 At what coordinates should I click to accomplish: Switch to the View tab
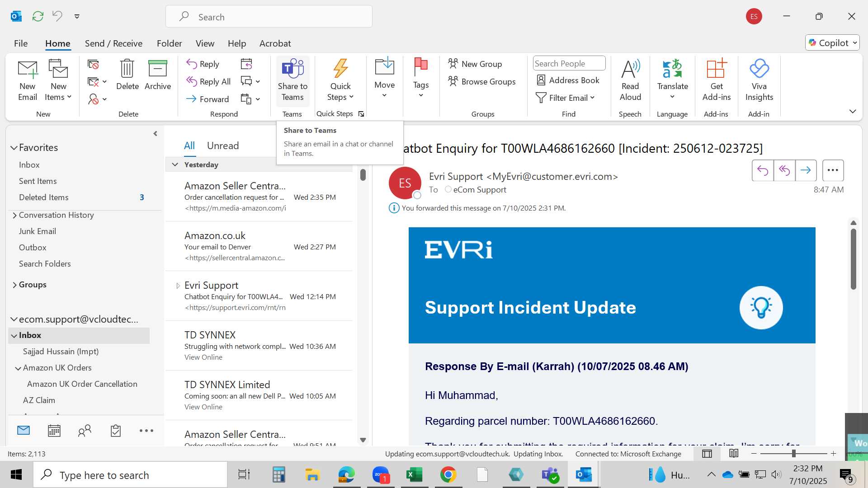pyautogui.click(x=205, y=43)
